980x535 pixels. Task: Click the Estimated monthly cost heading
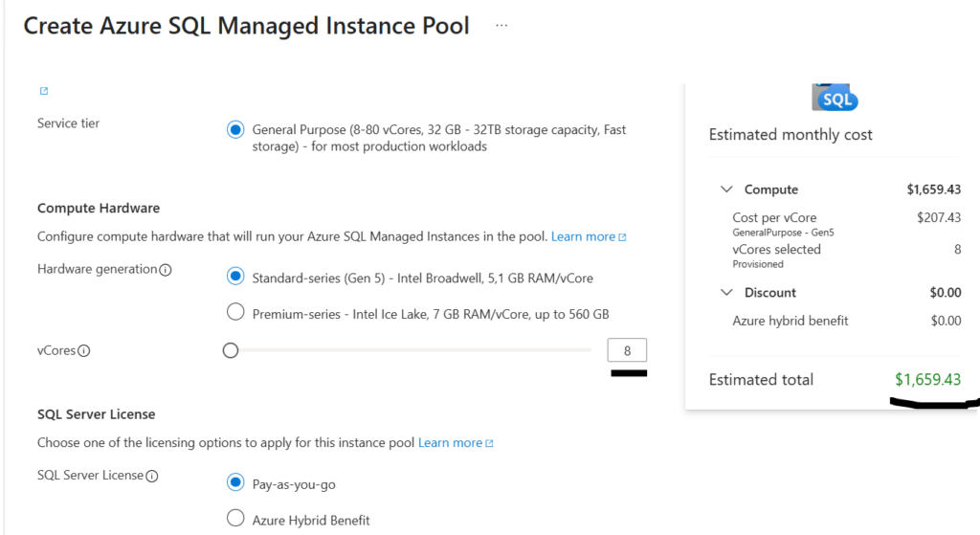[x=790, y=134]
